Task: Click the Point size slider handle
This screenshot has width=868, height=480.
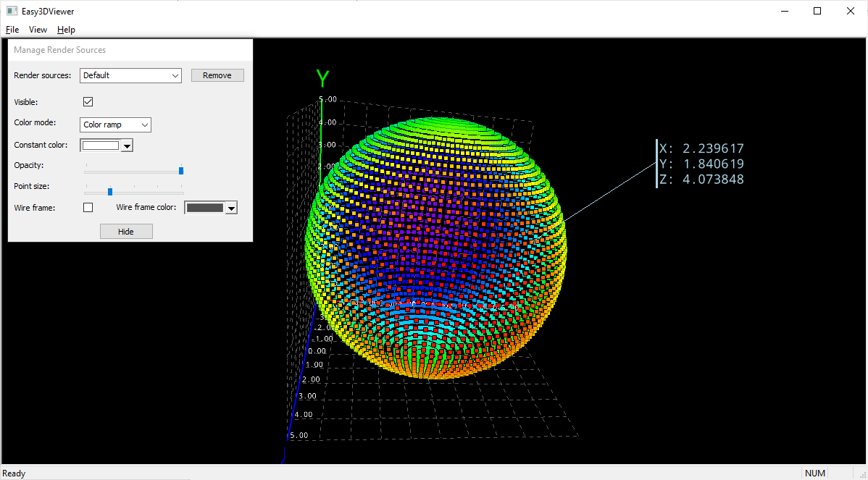Action: pyautogui.click(x=110, y=191)
